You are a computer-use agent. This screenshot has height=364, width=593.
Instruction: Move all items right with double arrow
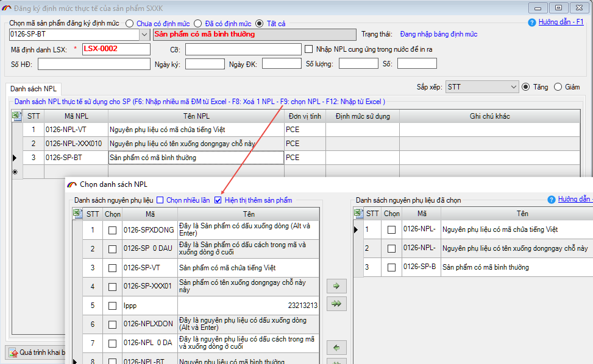(335, 303)
